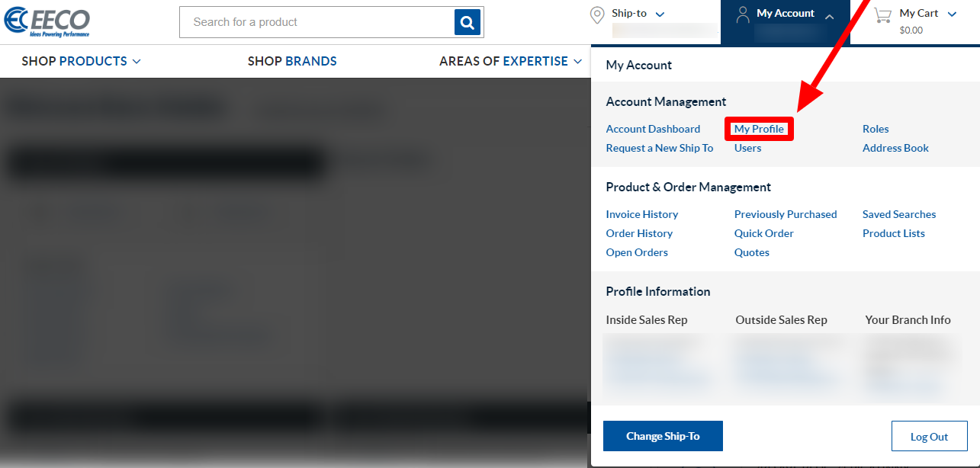Open Account Dashboard link
The image size is (980, 468).
point(653,129)
